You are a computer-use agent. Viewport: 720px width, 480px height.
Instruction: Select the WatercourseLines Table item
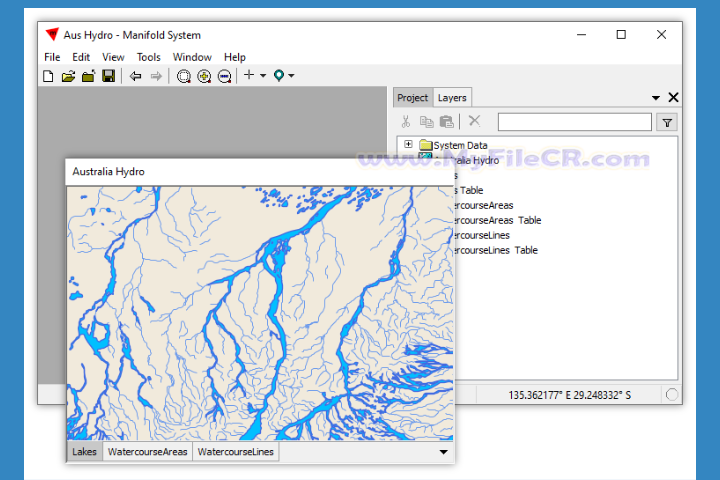[x=495, y=250]
